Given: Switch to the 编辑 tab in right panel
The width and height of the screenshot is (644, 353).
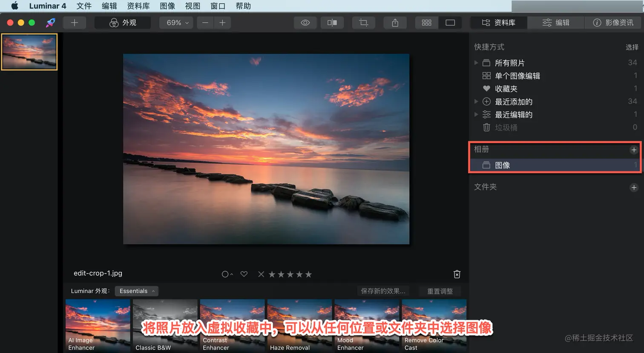Looking at the screenshot, I should point(556,23).
